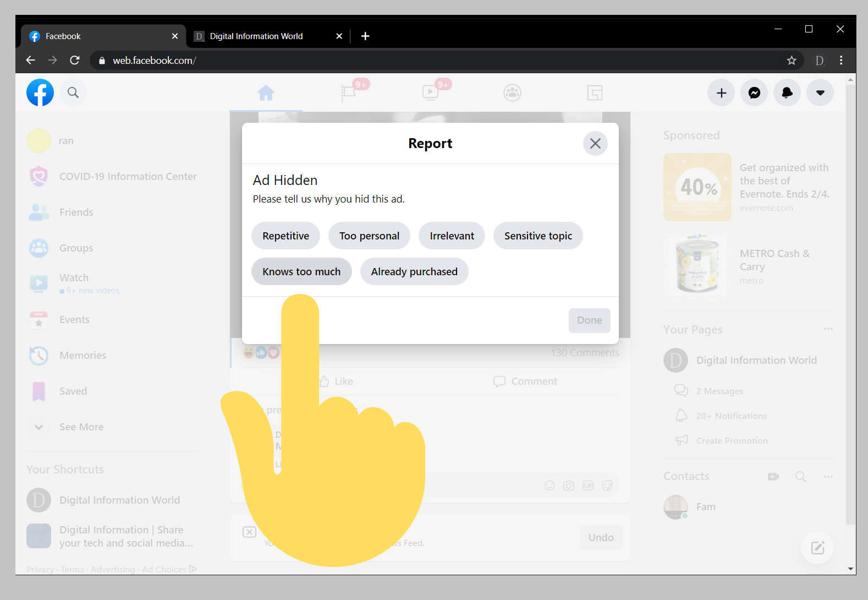Screen dimensions: 868x600
Task: Open COVID-19 Information Center
Action: coord(112,177)
